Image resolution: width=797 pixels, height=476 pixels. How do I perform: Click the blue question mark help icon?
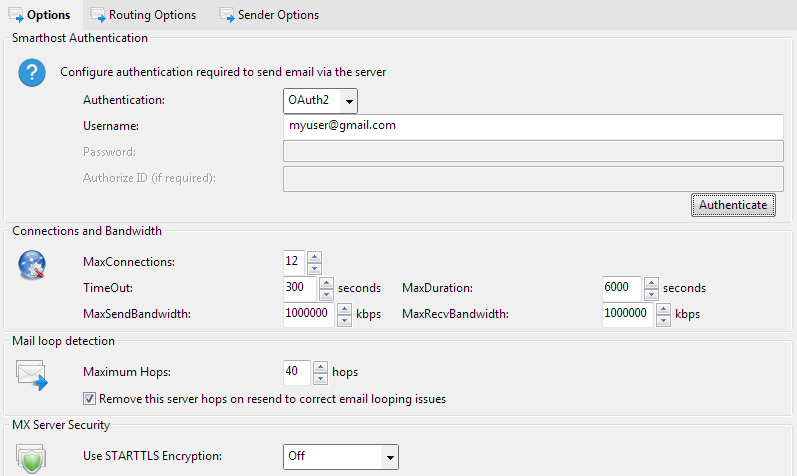33,72
